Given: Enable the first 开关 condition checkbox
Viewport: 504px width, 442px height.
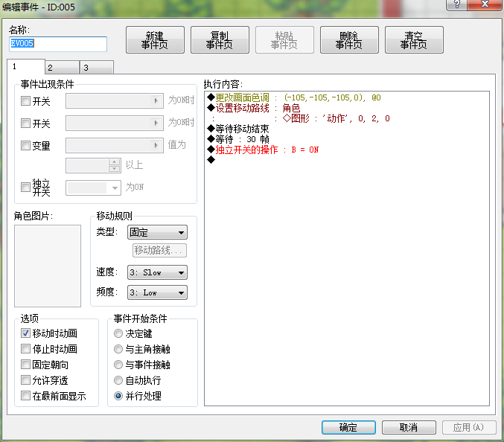Looking at the screenshot, I should pos(25,101).
